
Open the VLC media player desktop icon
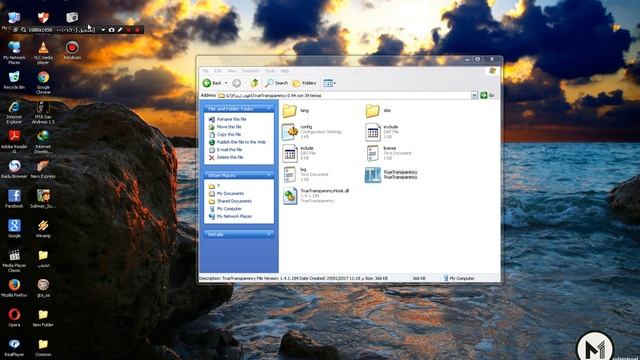tap(43, 52)
